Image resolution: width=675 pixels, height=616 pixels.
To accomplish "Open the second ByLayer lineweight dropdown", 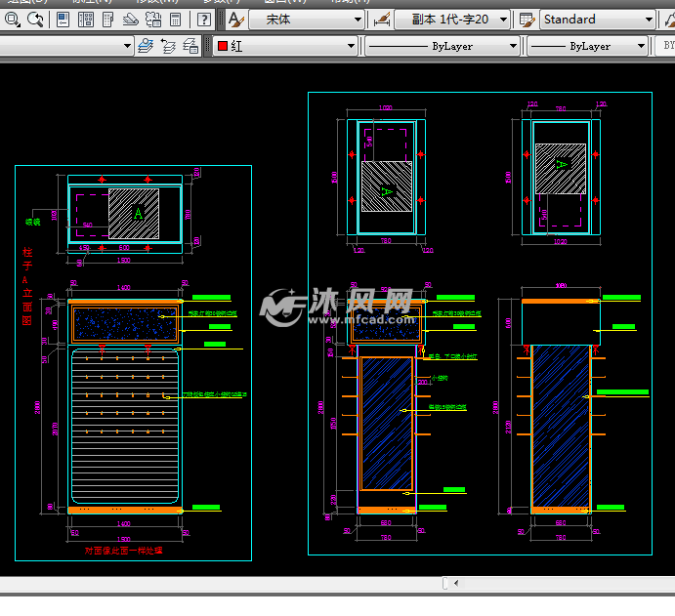I will point(588,46).
